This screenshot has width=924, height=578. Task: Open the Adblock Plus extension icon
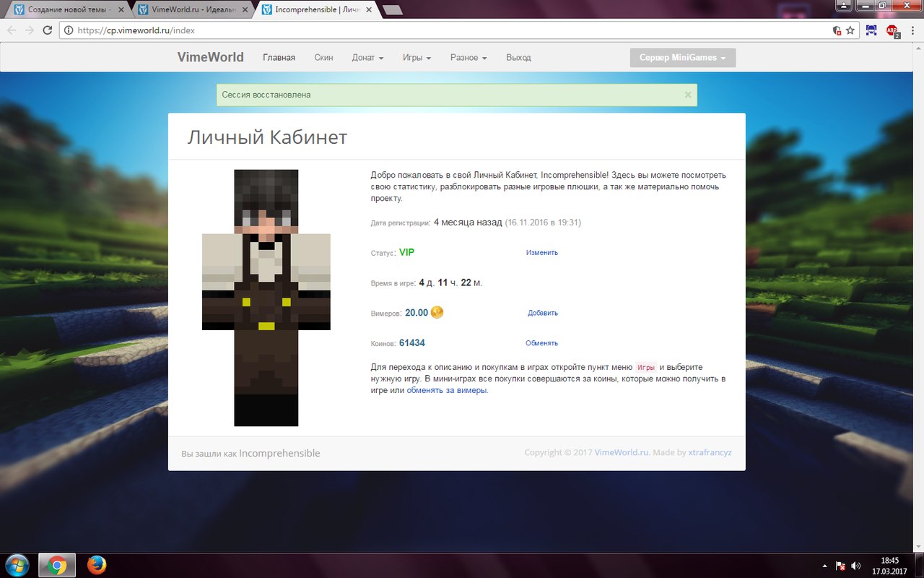(892, 30)
